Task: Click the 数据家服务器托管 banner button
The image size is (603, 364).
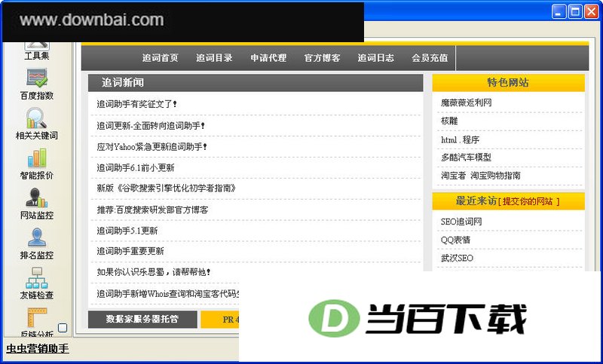Action: pyautogui.click(x=142, y=320)
